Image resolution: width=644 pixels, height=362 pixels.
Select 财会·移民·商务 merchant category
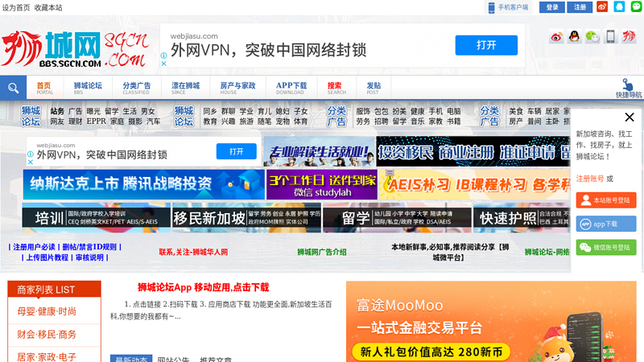47,335
